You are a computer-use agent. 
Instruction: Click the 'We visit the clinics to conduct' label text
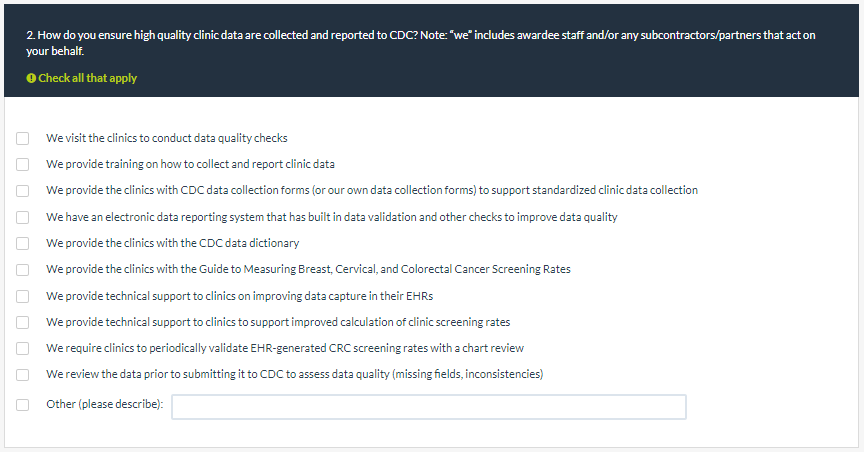point(167,138)
